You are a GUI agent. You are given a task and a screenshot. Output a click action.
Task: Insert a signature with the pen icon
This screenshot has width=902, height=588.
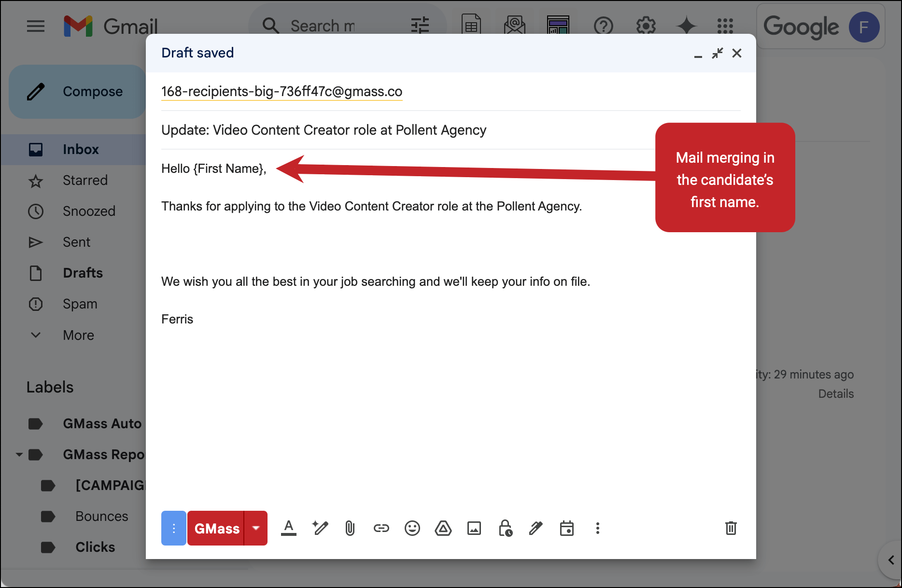click(x=536, y=528)
